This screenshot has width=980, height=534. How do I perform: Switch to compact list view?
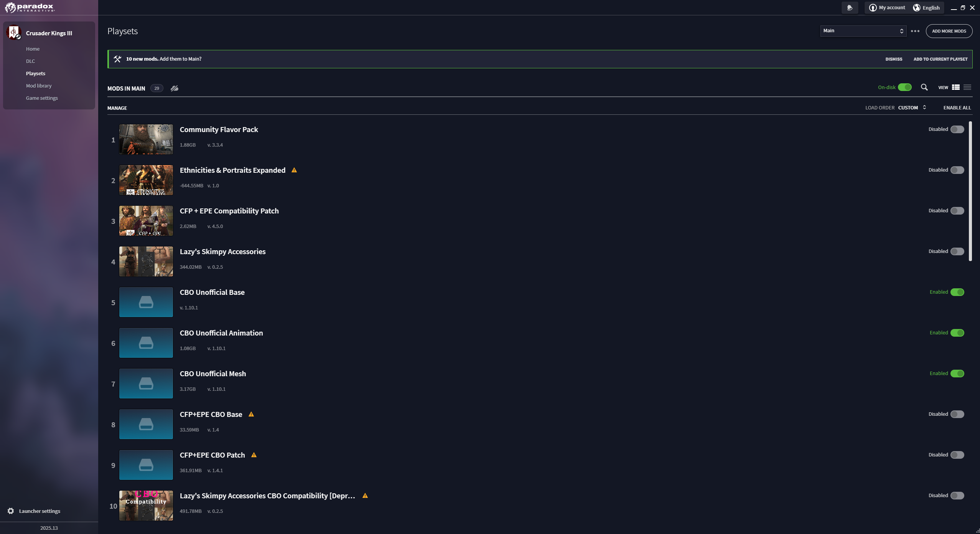point(968,87)
